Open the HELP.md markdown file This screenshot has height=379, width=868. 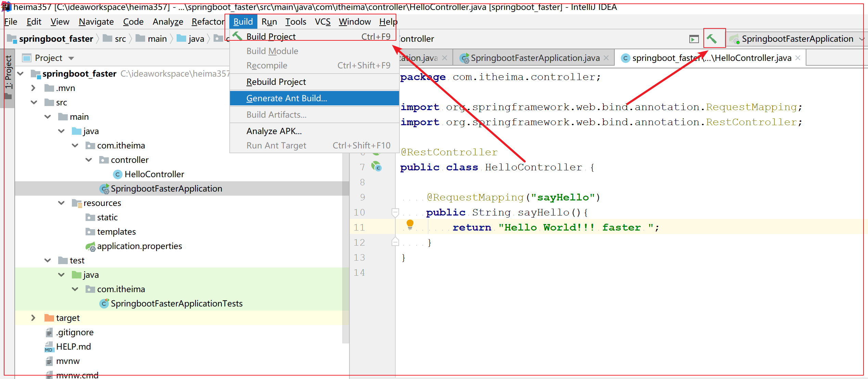pos(73,347)
